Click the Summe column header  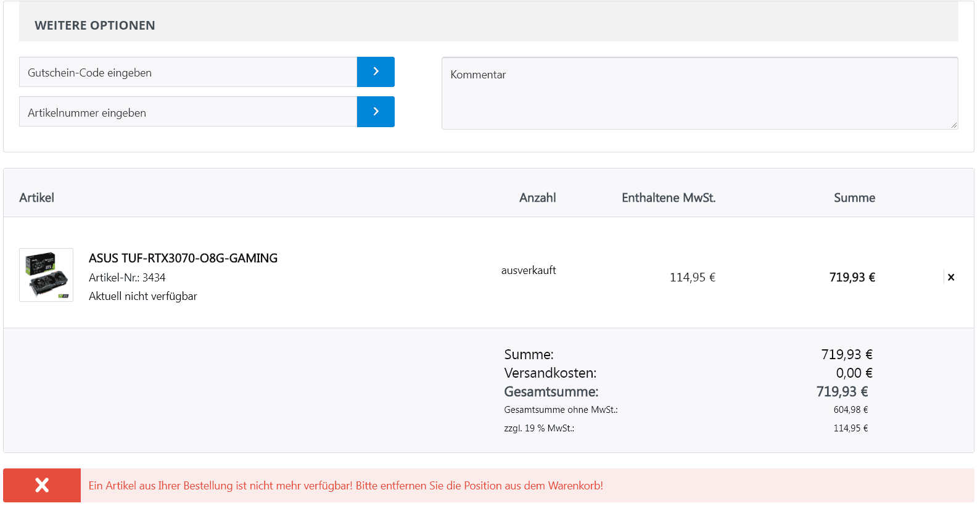tap(854, 197)
